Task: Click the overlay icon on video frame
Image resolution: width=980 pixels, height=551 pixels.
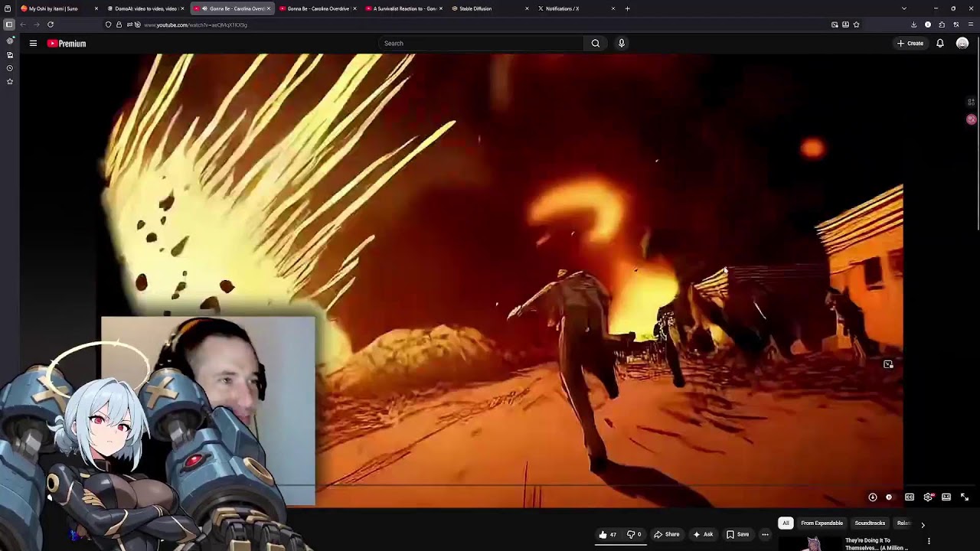Action: (x=888, y=364)
